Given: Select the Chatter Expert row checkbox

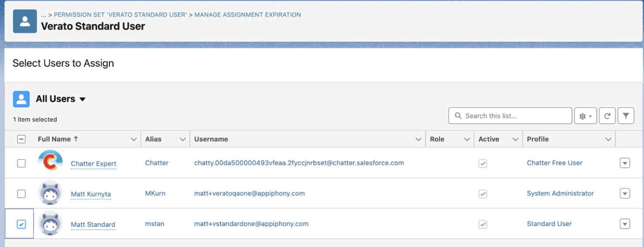Looking at the screenshot, I should coord(21,163).
